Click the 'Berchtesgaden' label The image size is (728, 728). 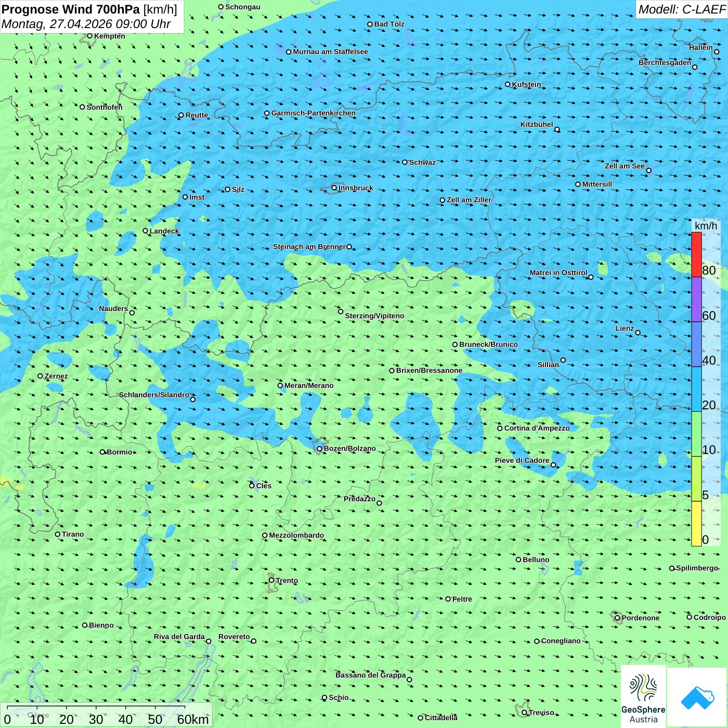coord(665,62)
